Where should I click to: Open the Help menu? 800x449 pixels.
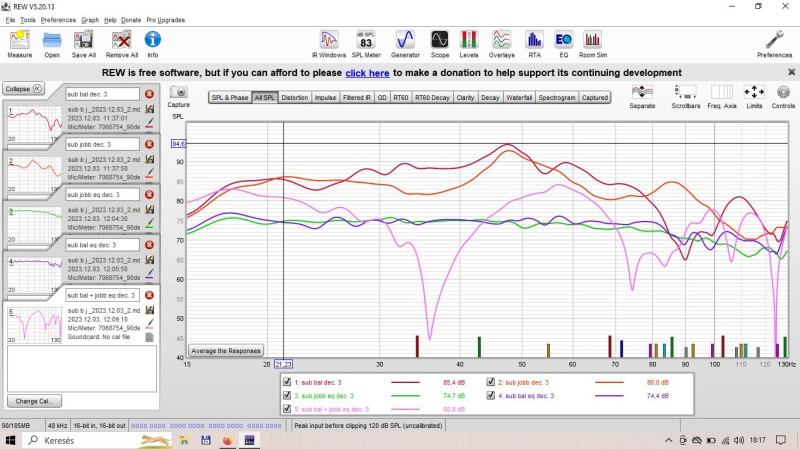tap(110, 20)
